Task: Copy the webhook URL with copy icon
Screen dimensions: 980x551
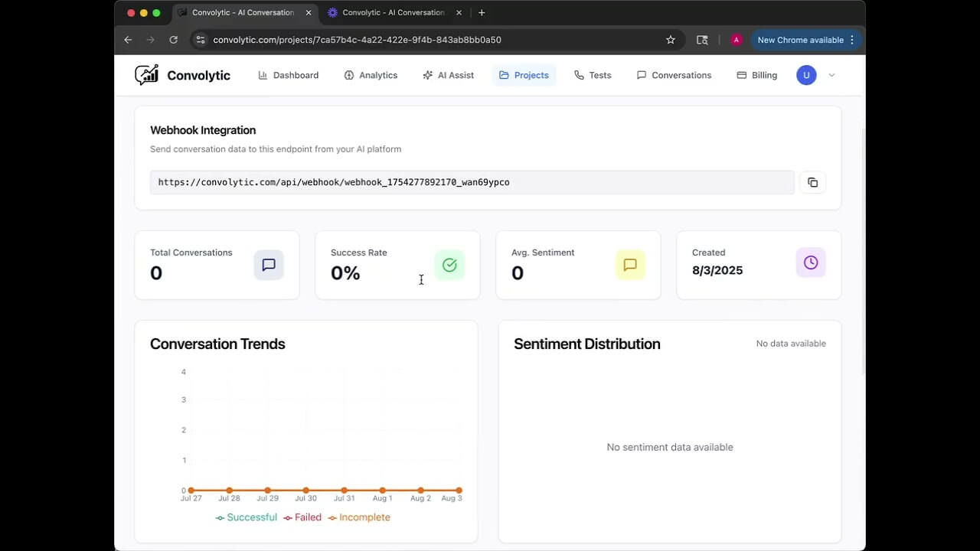Action: [x=812, y=182]
